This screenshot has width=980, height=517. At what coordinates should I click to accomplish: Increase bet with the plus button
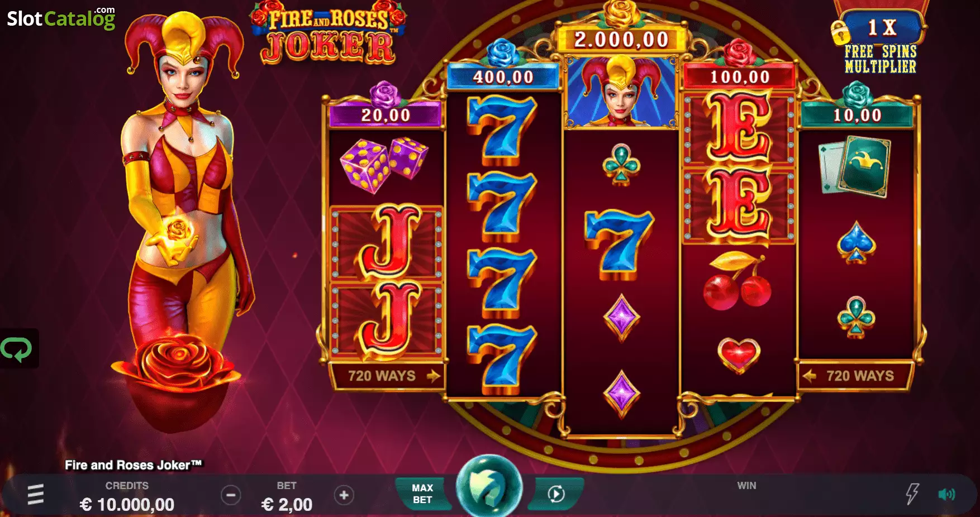(x=344, y=495)
